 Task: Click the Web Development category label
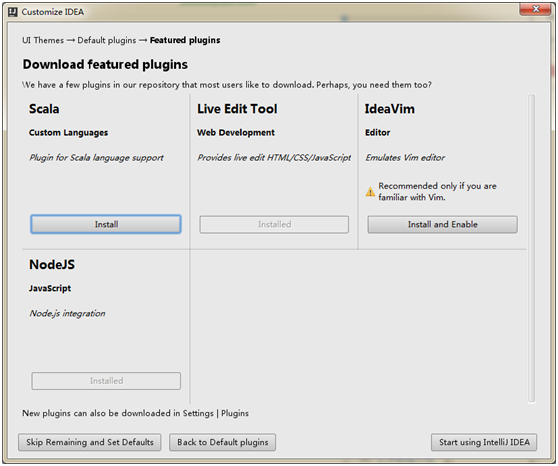(236, 133)
